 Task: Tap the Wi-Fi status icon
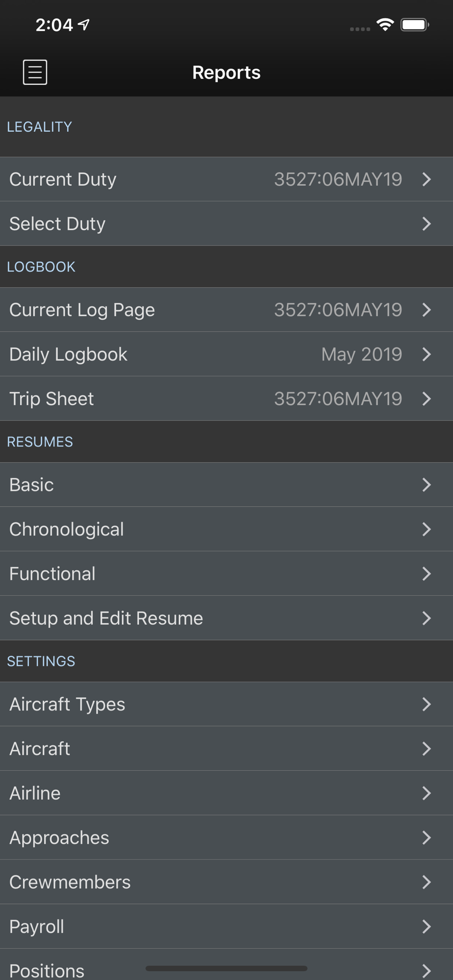[x=385, y=24]
